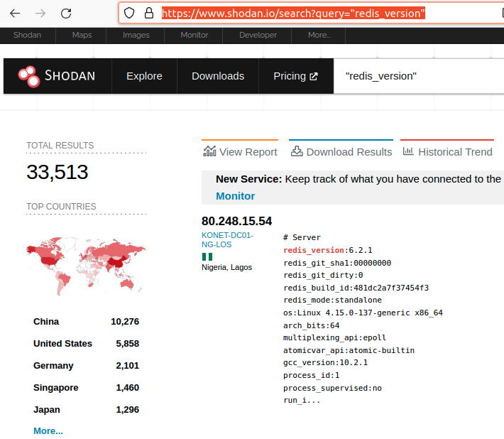Click the external link icon beside Pricing

[x=313, y=77]
